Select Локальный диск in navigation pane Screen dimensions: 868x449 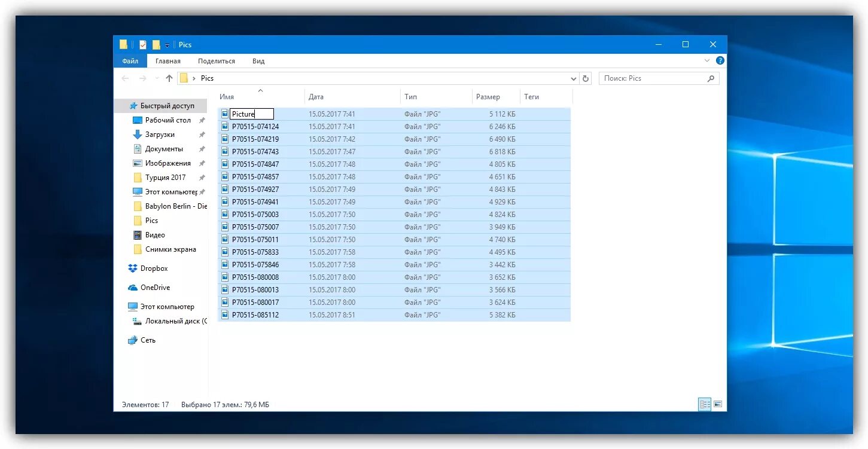[169, 321]
